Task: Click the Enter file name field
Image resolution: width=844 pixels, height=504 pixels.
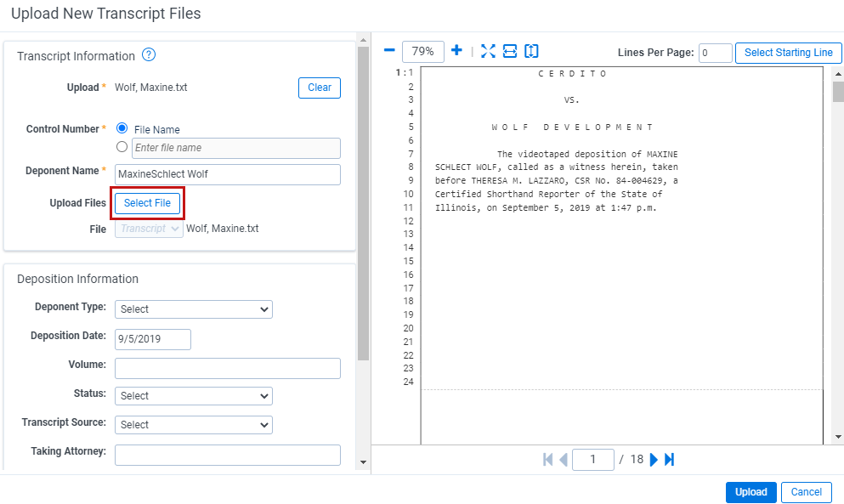Action: tap(236, 148)
